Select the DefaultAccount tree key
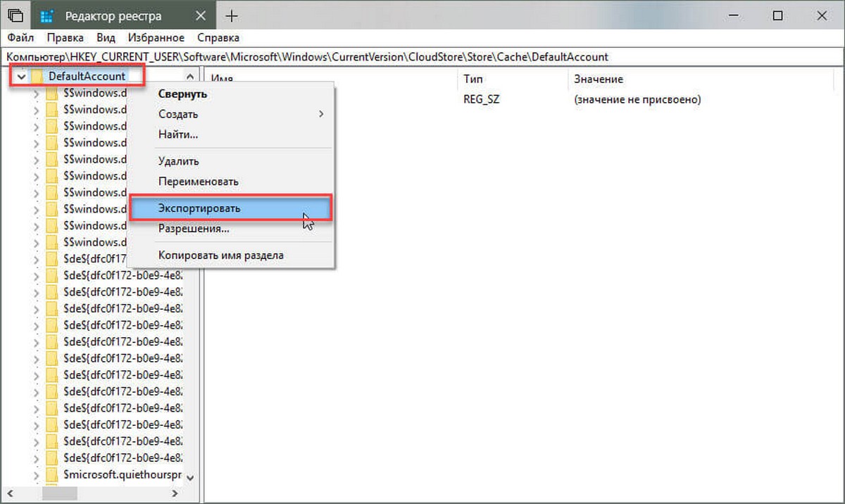This screenshot has height=504, width=845. click(x=87, y=76)
